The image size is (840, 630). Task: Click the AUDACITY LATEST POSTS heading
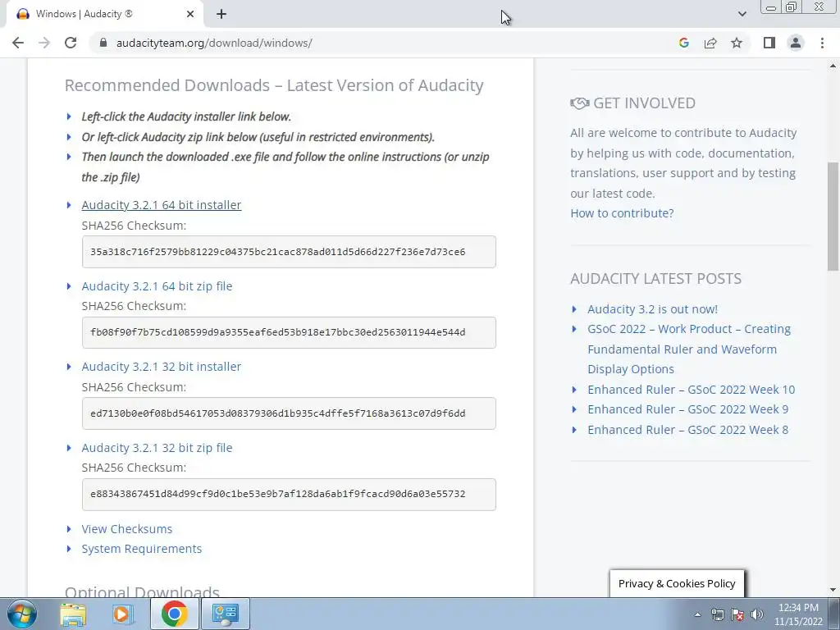(655, 279)
